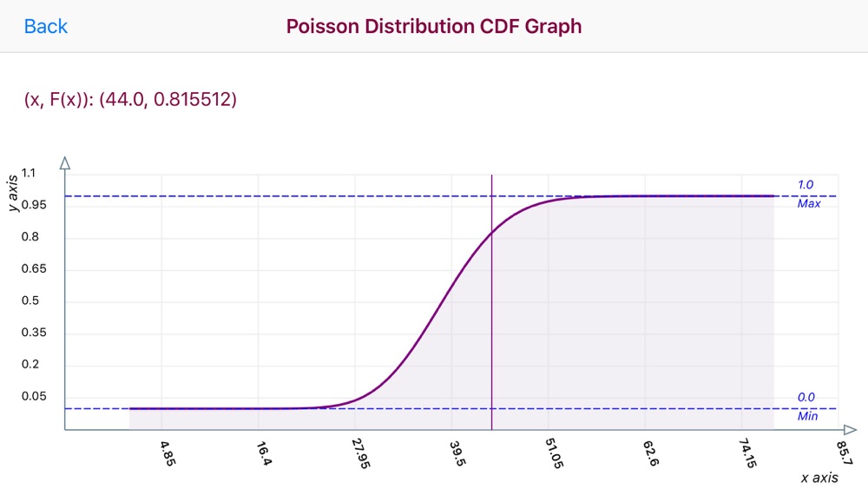The width and height of the screenshot is (868, 489).
Task: Click the 74.15 x-axis tick label
Action: pyautogui.click(x=748, y=453)
